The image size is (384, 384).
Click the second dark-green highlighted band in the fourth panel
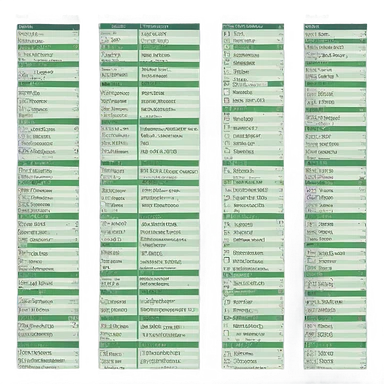point(335,62)
